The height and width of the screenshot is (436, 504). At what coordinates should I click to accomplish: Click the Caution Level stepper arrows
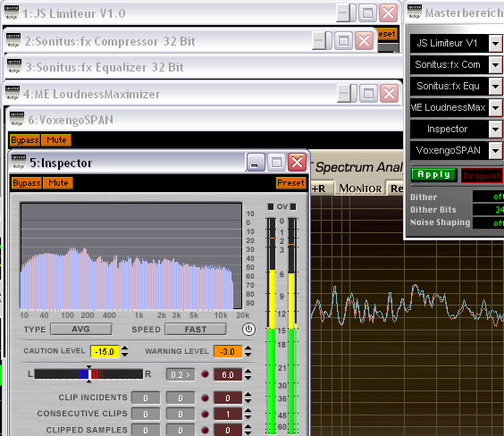pos(124,351)
